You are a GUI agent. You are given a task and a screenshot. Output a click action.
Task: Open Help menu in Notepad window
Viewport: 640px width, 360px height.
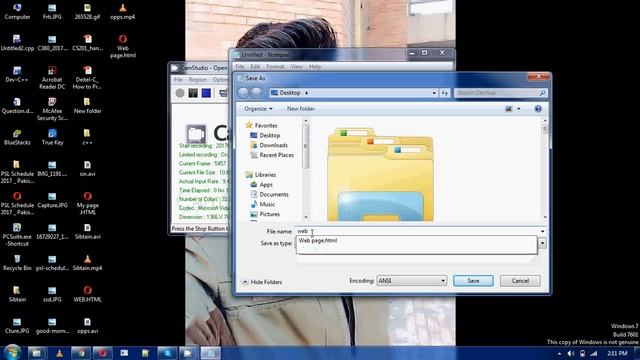tap(315, 67)
